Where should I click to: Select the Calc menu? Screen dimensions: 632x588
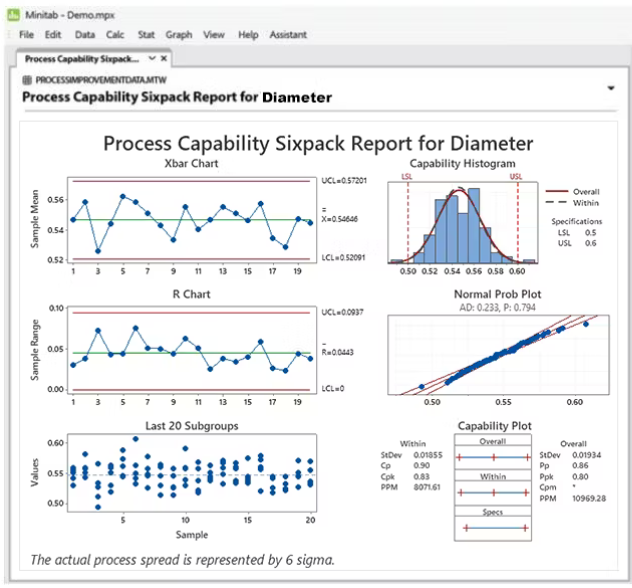tap(116, 35)
